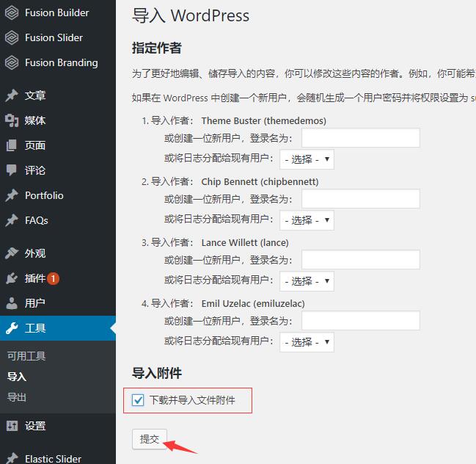This screenshot has width=476, height=464.
Task: Click the pushpin icon beside 文章
Action: (12, 95)
